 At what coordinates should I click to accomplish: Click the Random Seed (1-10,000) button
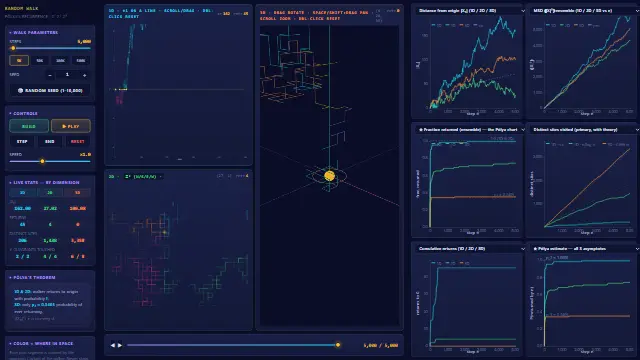[x=50, y=91]
